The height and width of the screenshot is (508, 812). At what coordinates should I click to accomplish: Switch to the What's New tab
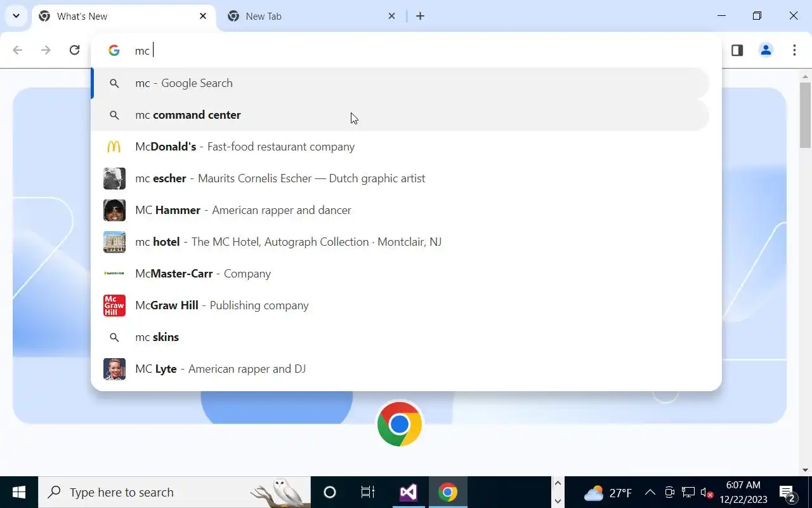[x=123, y=17]
